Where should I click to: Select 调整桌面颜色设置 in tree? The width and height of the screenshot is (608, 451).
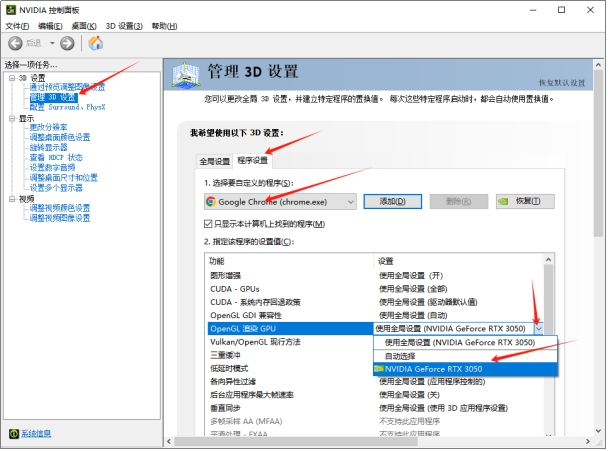(60, 137)
